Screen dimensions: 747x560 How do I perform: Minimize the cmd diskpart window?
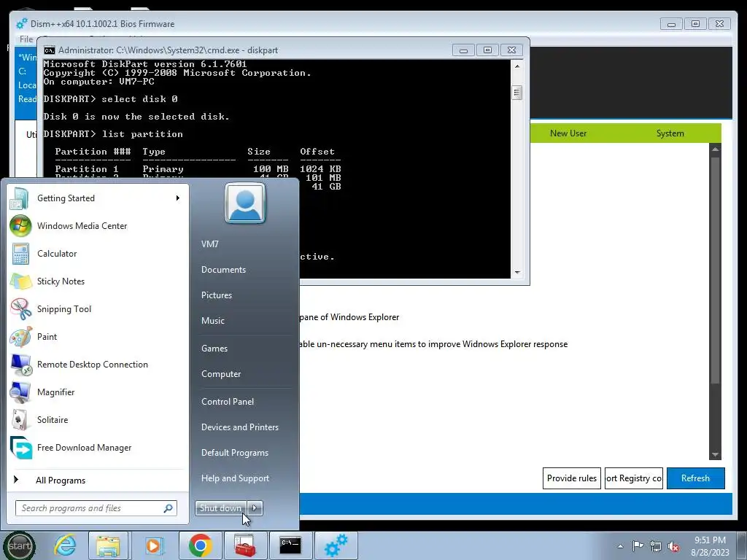point(463,50)
